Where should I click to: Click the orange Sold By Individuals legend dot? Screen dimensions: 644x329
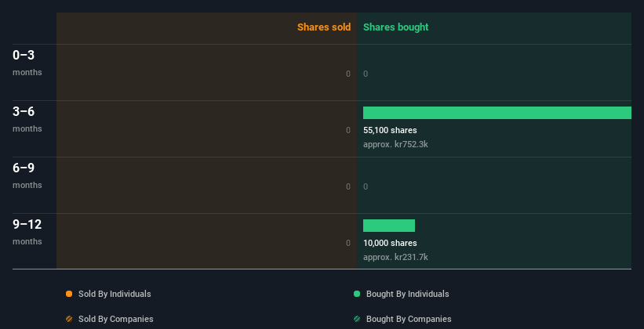[69, 294]
